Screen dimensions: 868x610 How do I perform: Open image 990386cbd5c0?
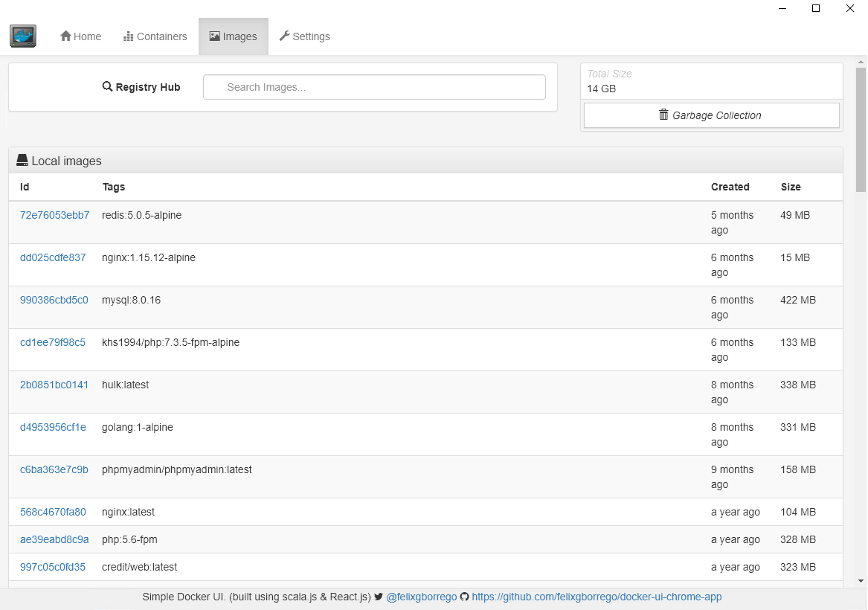coord(54,300)
